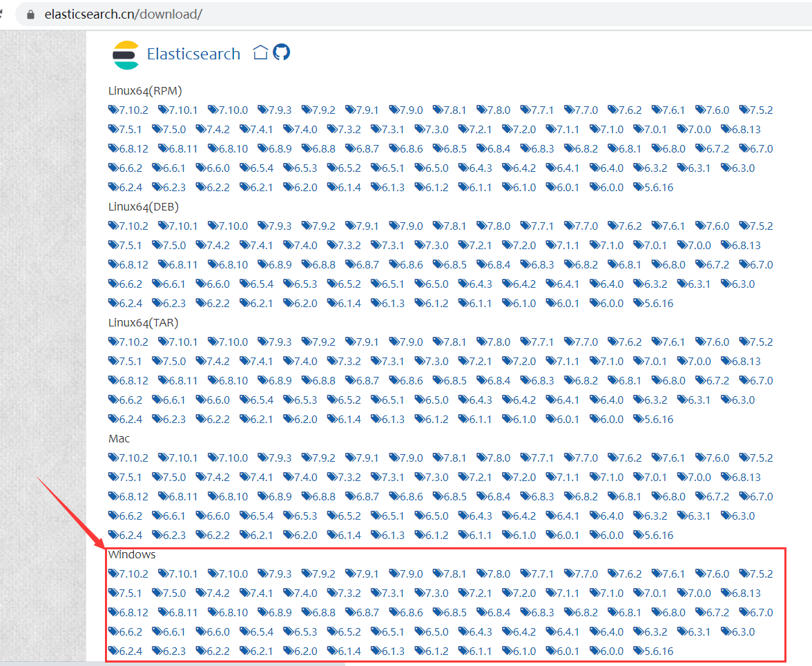Download Mac version 7.7.1
Viewport: 812px width, 666px height.
537,458
